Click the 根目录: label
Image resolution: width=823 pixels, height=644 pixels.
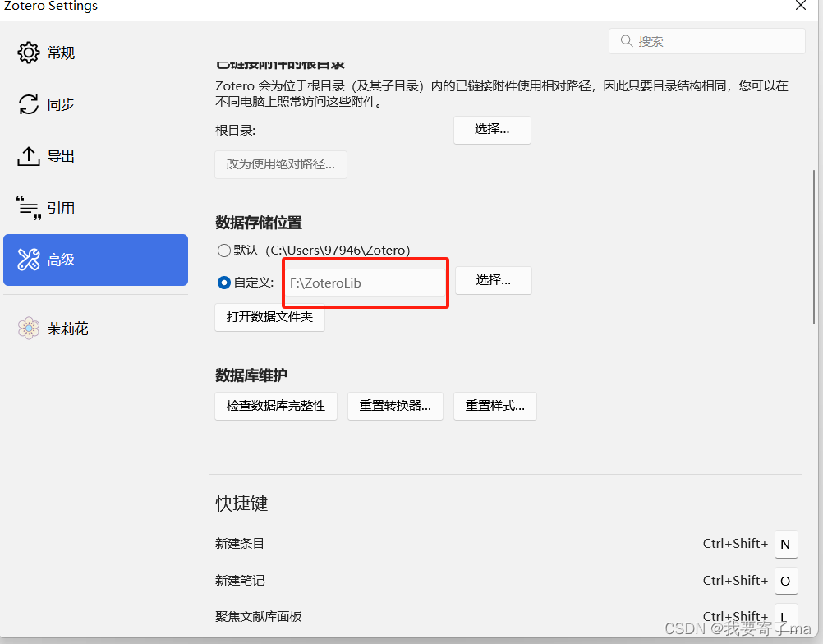[235, 130]
